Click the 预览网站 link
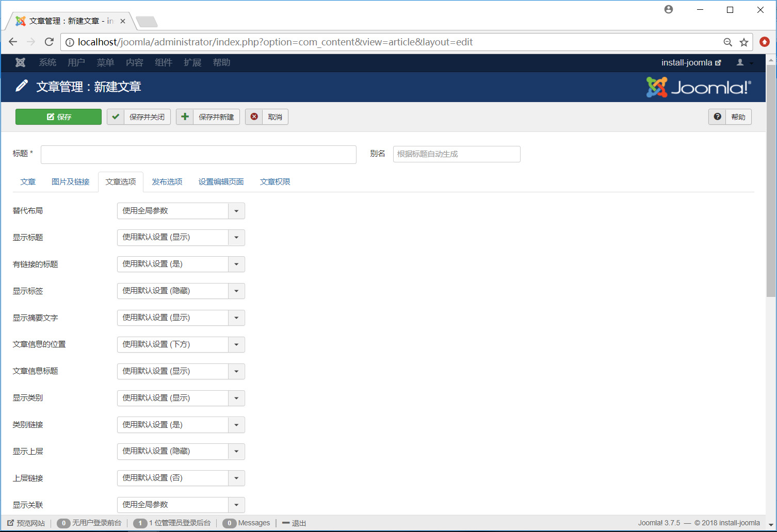777x532 pixels. [26, 523]
